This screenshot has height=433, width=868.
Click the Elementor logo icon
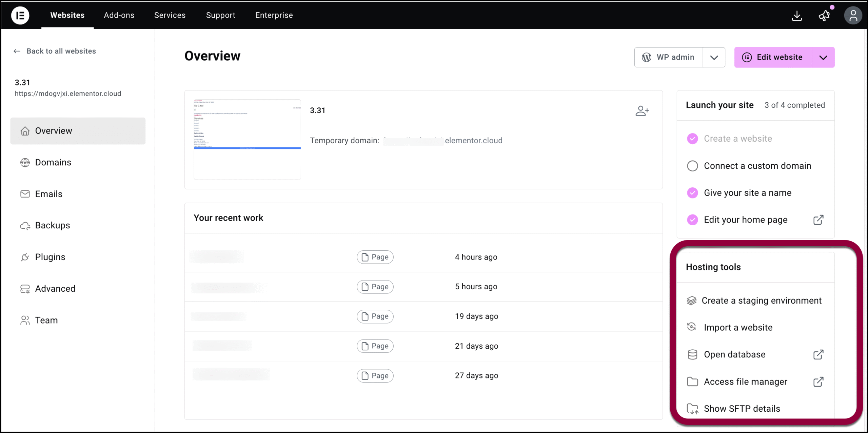click(x=20, y=15)
